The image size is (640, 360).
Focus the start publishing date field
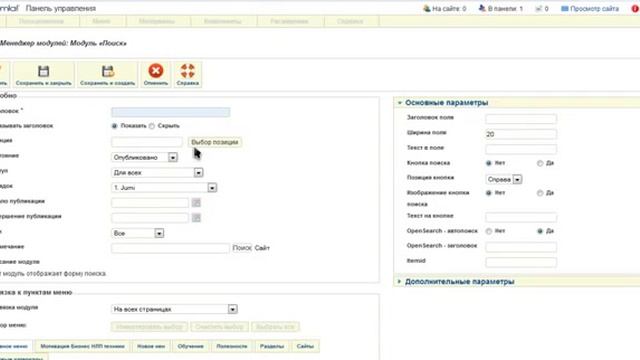pos(150,202)
